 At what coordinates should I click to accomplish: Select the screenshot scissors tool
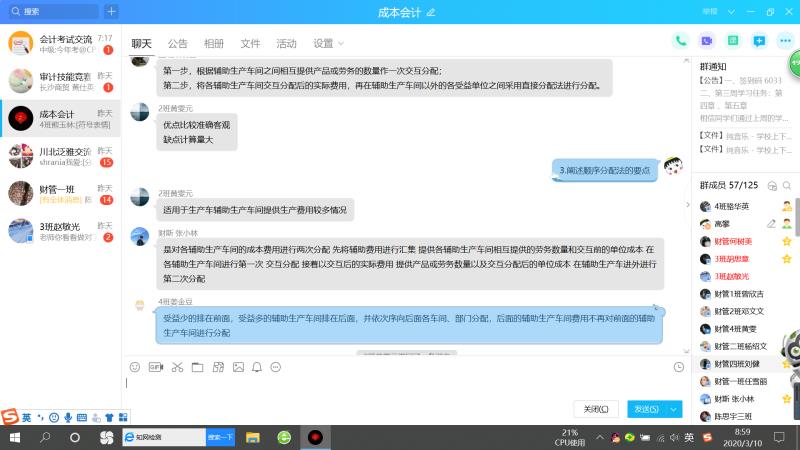(x=177, y=367)
